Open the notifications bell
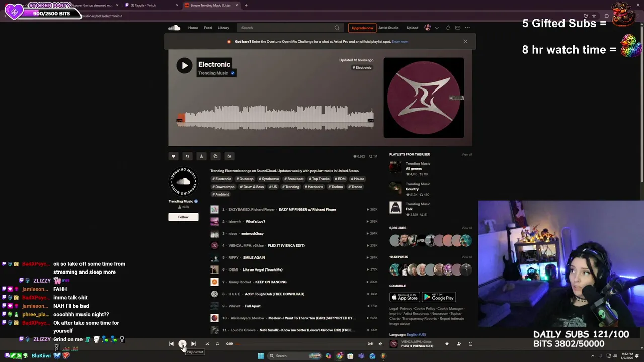 [448, 28]
